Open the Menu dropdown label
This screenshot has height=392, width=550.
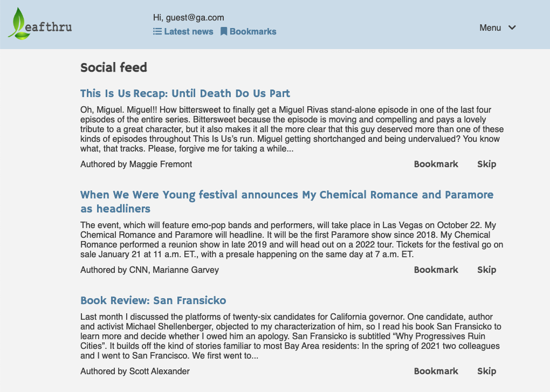(490, 27)
